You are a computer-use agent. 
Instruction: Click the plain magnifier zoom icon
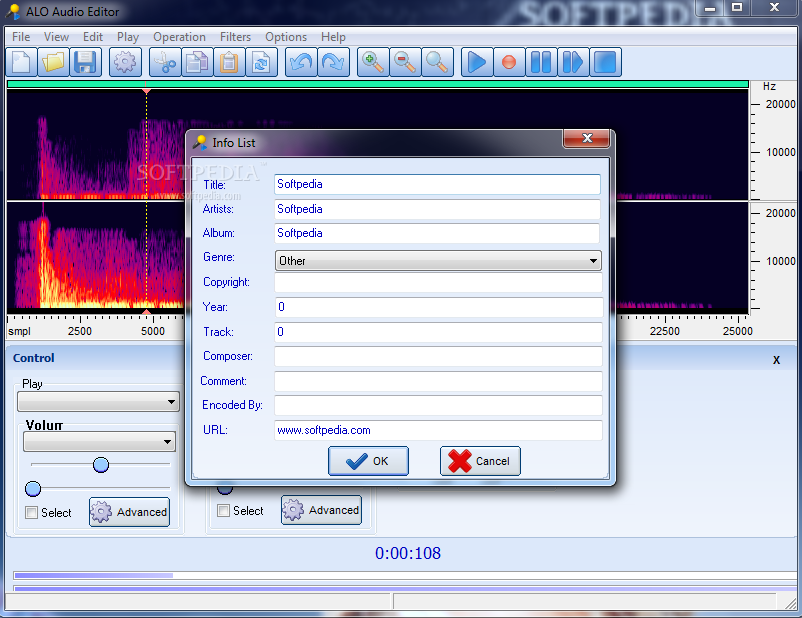point(437,62)
